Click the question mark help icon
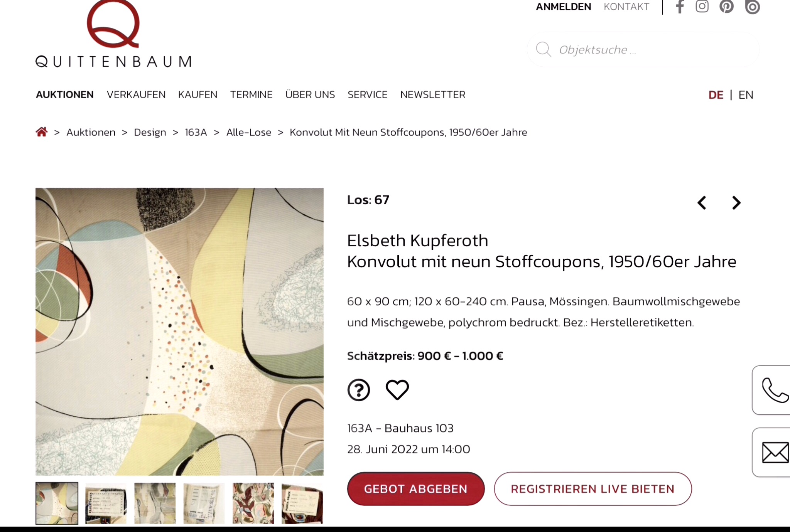This screenshot has width=790, height=532. pyautogui.click(x=359, y=390)
